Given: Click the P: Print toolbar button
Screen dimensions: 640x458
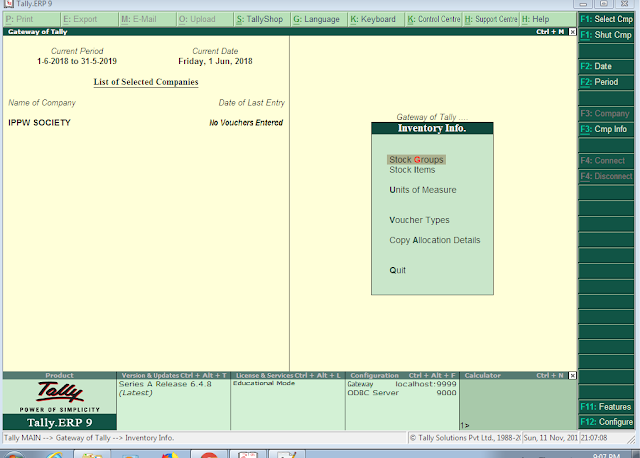Looking at the screenshot, I should [x=32, y=19].
